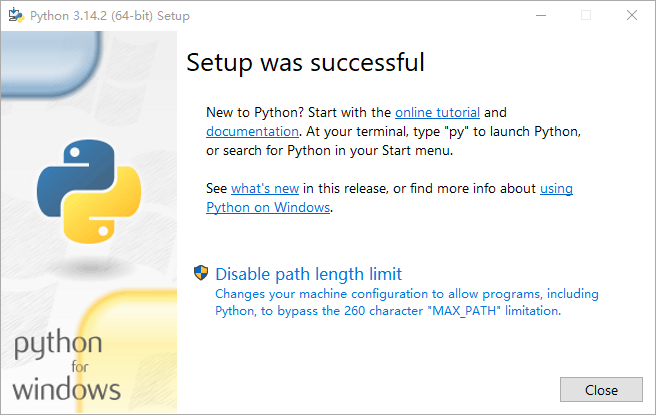This screenshot has height=415, width=656.
Task: Close the setup window using the title bar X
Action: [x=631, y=16]
